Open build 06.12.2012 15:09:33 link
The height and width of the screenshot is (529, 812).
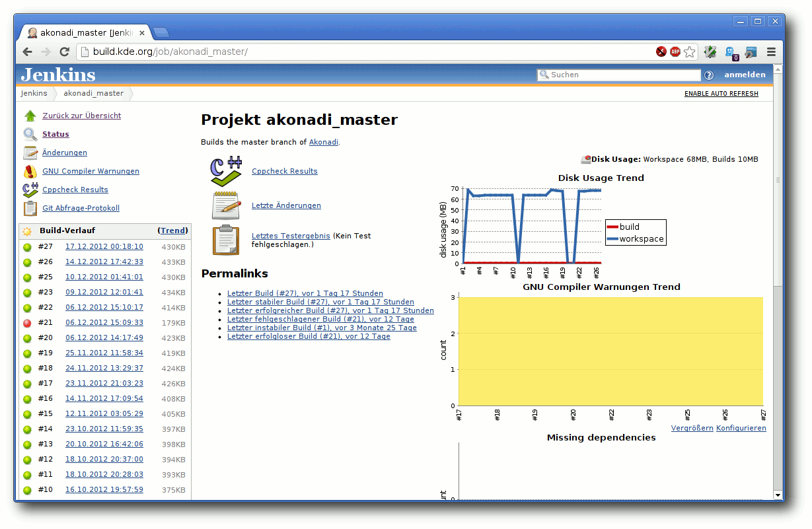(104, 322)
